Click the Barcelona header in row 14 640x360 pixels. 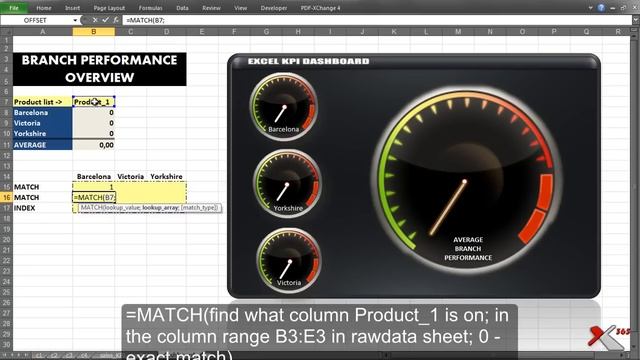click(94, 176)
